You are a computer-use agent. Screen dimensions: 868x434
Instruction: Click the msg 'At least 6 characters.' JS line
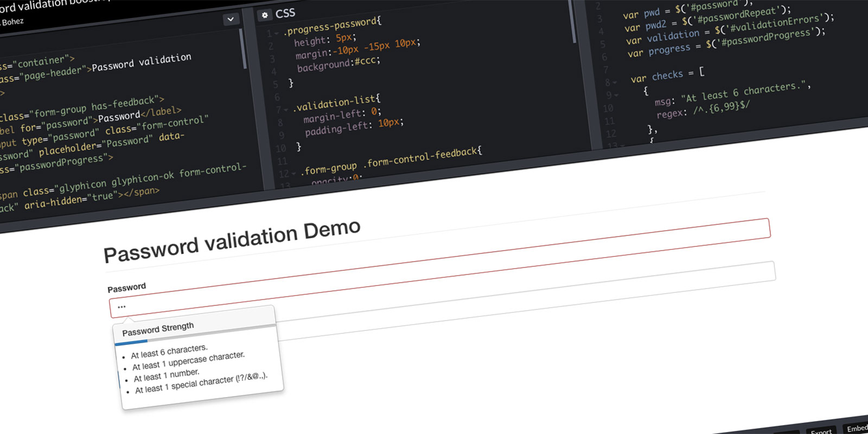(x=732, y=93)
